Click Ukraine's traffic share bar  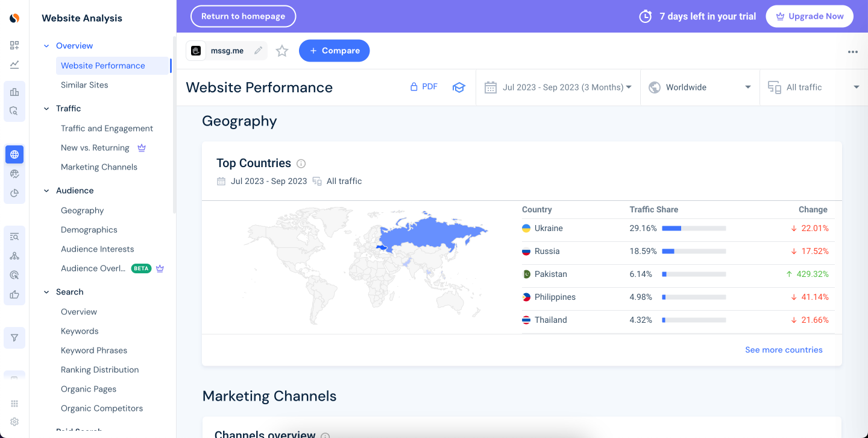[x=694, y=229]
